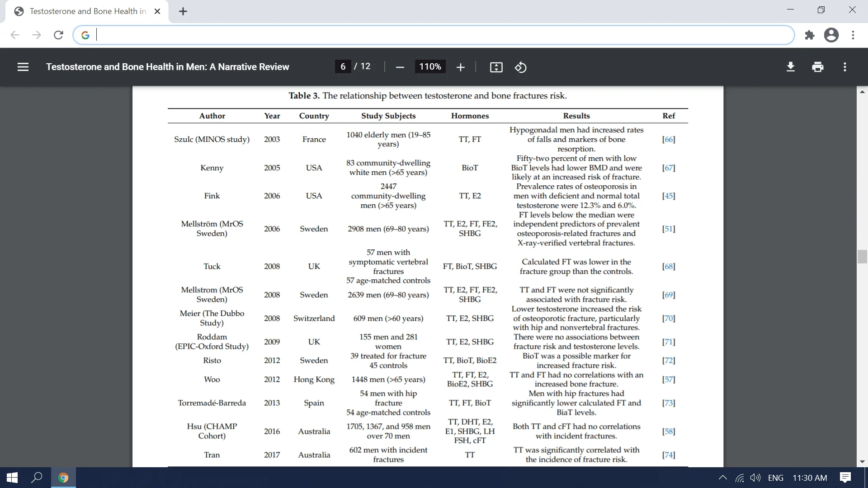
Task: Click the Switzerland country cell
Action: coord(314,318)
